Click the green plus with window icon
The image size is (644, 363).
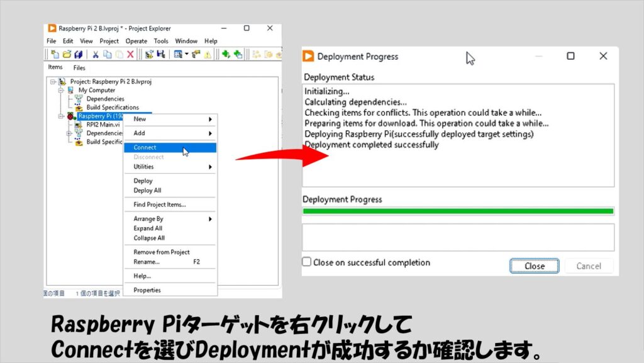238,54
